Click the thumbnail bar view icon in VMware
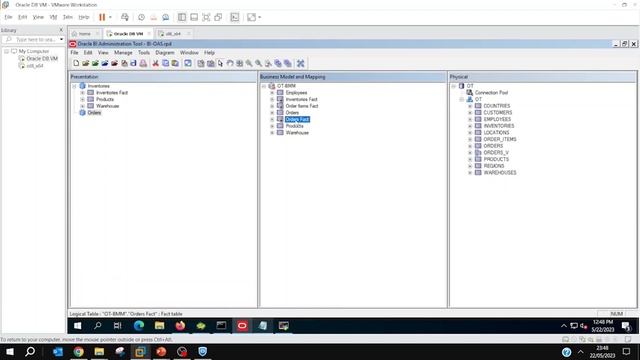This screenshot has height=360, width=640. click(194, 17)
